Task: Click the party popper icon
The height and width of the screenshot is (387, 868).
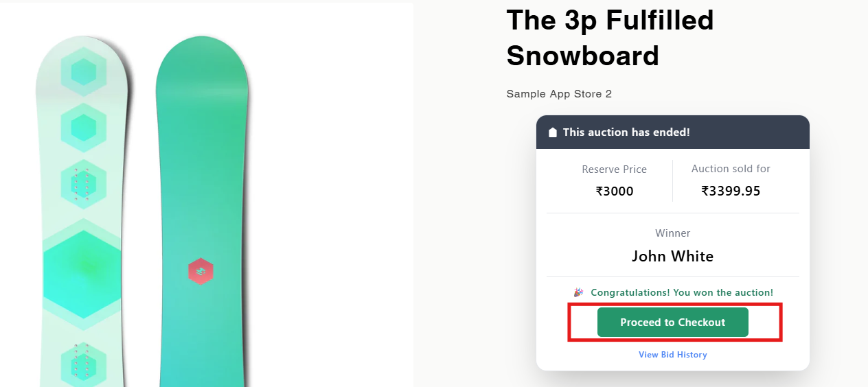Action: [x=578, y=292]
